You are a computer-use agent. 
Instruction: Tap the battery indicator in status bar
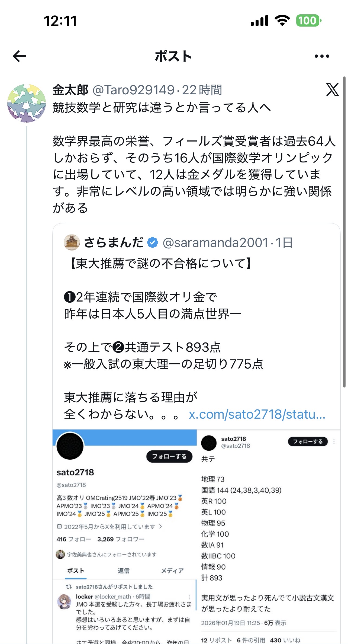(x=308, y=21)
